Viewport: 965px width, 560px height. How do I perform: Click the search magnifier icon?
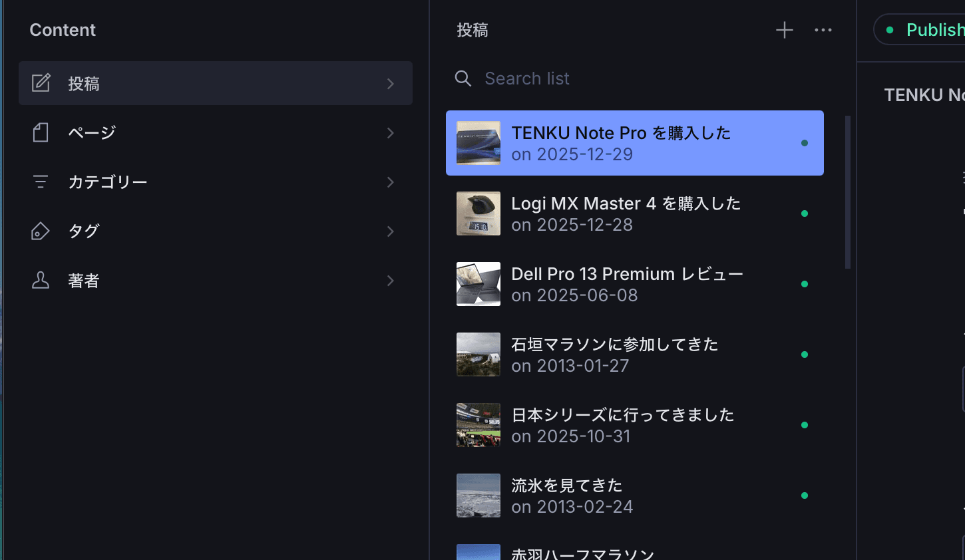[x=463, y=78]
